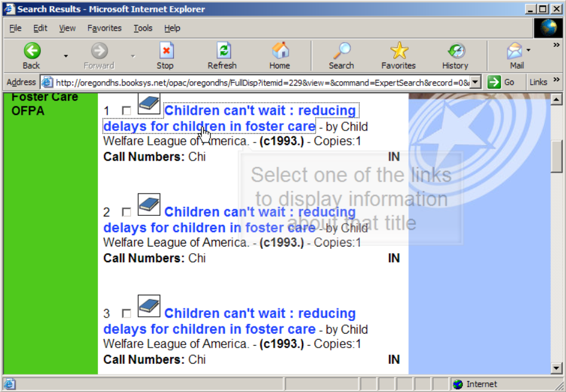Click the spinning globe throbber icon
Screen dimensions: 566x392
point(549,28)
